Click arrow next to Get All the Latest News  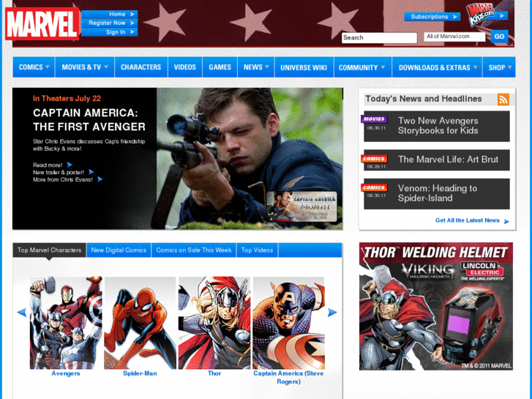pos(506,221)
